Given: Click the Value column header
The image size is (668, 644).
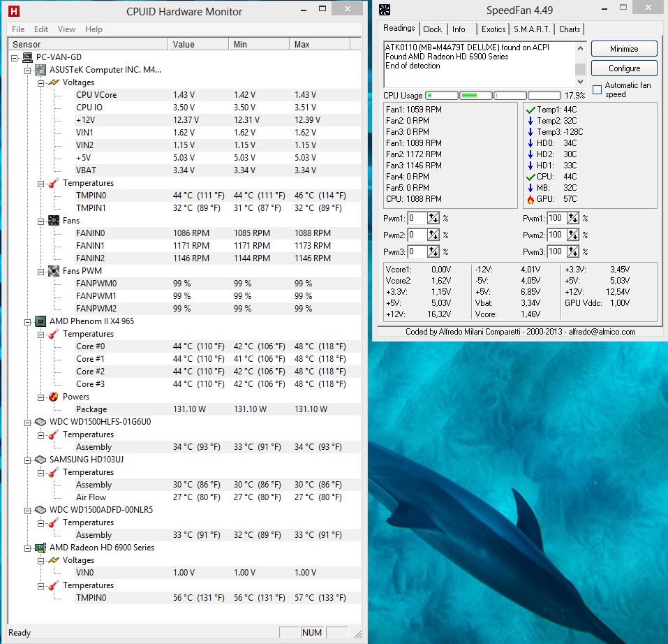Looking at the screenshot, I should [198, 44].
